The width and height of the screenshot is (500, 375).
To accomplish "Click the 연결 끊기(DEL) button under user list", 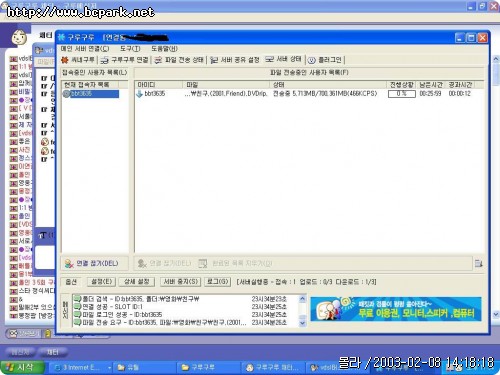I will (91, 263).
